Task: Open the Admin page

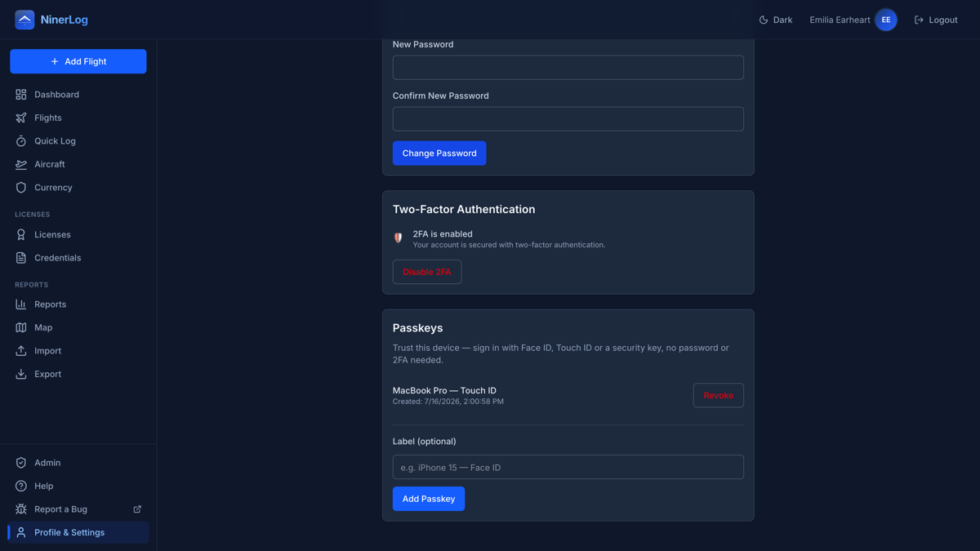Action: (x=78, y=463)
